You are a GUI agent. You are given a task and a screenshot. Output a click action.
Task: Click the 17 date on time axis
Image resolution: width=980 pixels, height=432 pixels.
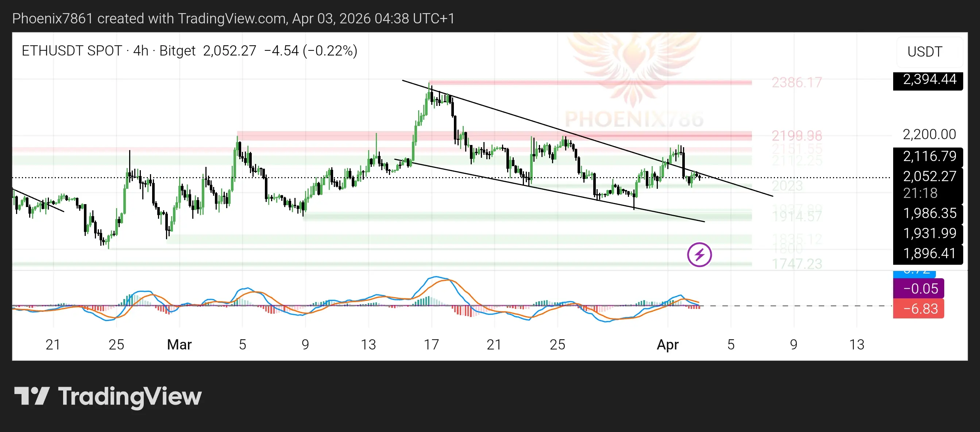coord(431,344)
